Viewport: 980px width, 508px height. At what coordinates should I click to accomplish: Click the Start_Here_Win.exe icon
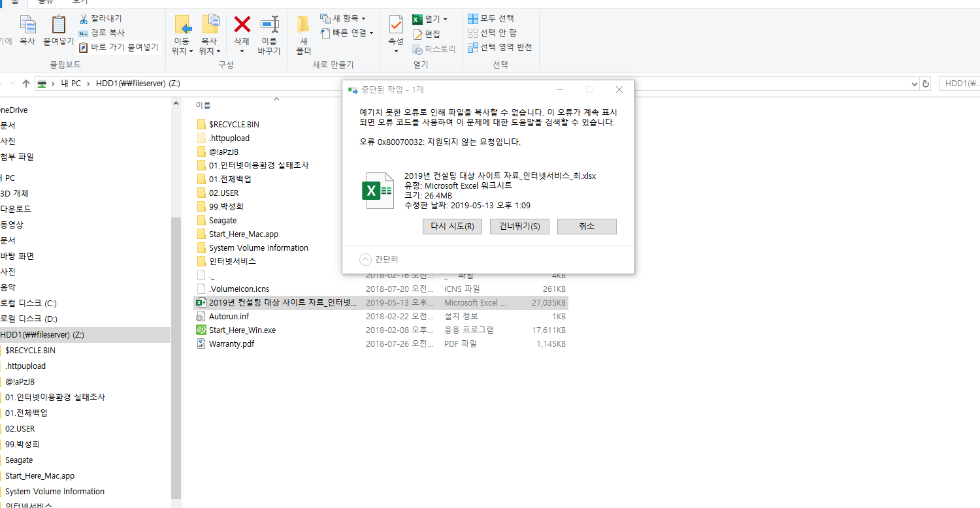(201, 330)
